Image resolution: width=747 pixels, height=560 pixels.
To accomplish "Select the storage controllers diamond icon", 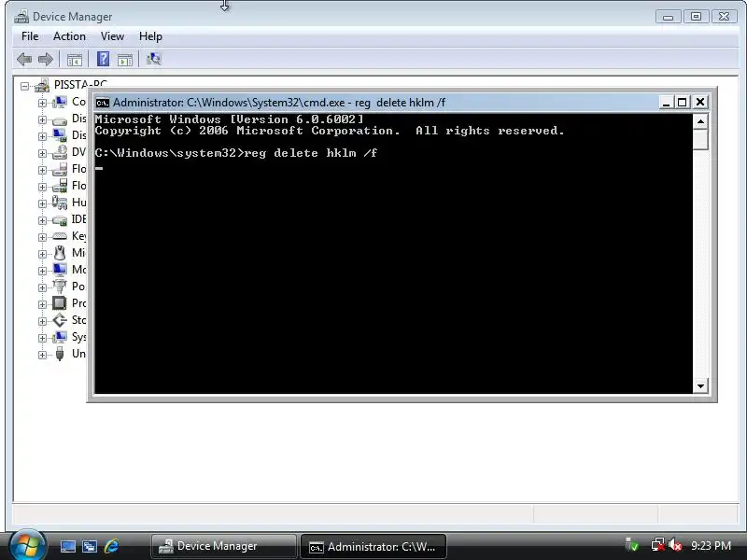I will pos(60,320).
